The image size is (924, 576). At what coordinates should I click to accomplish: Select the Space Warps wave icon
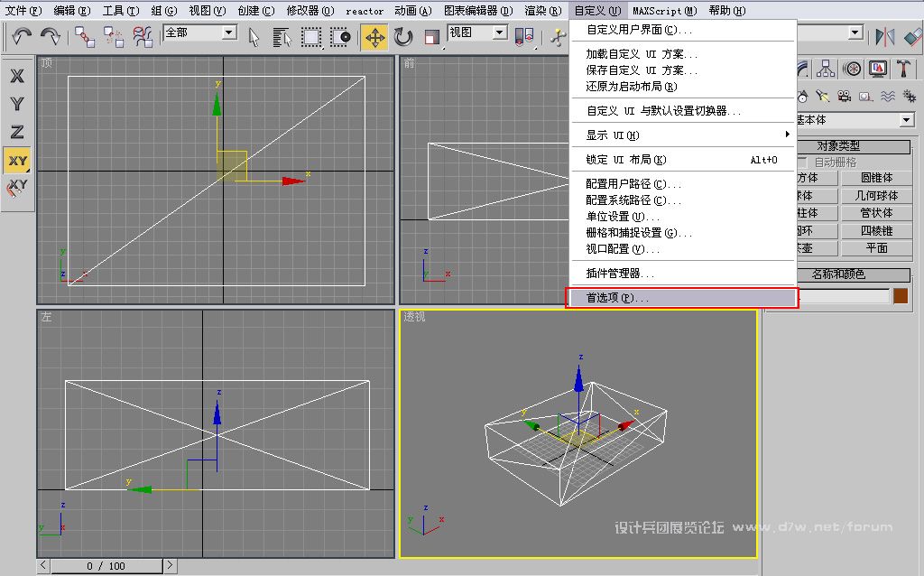click(x=888, y=96)
